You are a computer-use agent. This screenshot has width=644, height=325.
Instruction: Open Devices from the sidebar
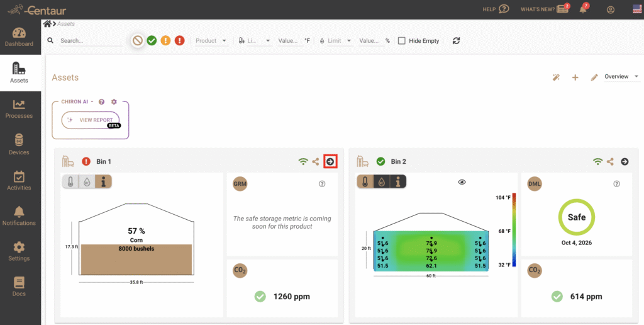(19, 145)
